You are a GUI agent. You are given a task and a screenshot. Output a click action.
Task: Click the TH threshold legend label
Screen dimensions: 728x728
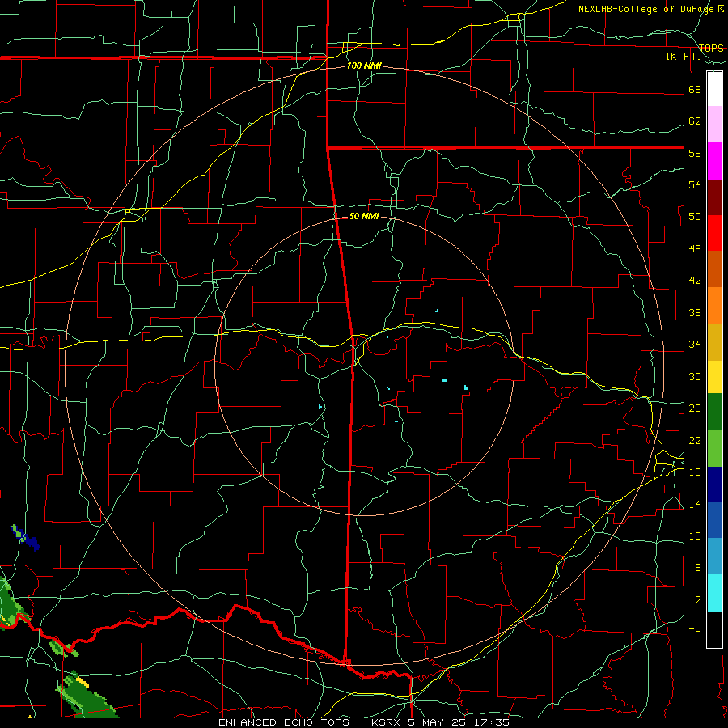695,632
